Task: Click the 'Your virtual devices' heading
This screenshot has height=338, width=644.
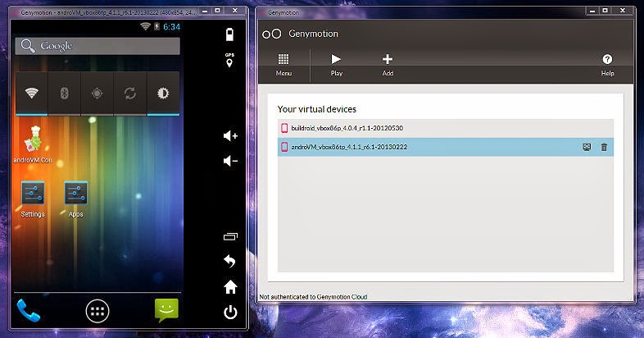Action: (316, 109)
